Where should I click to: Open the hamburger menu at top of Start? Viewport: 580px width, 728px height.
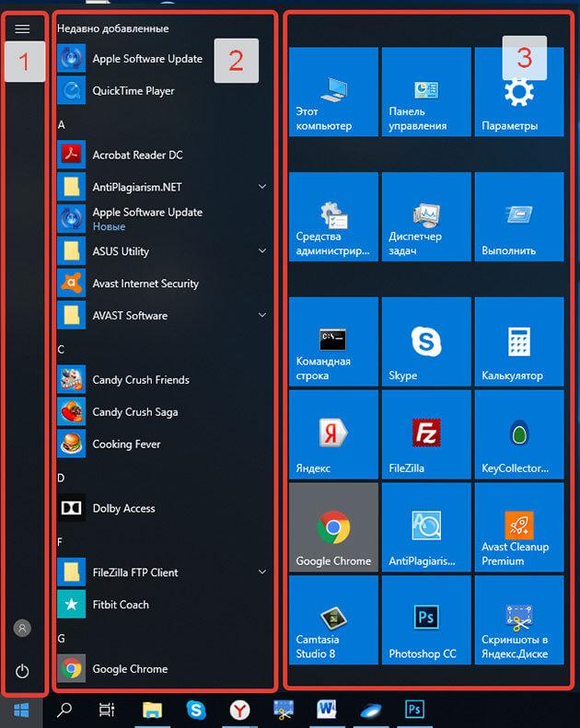click(x=22, y=29)
